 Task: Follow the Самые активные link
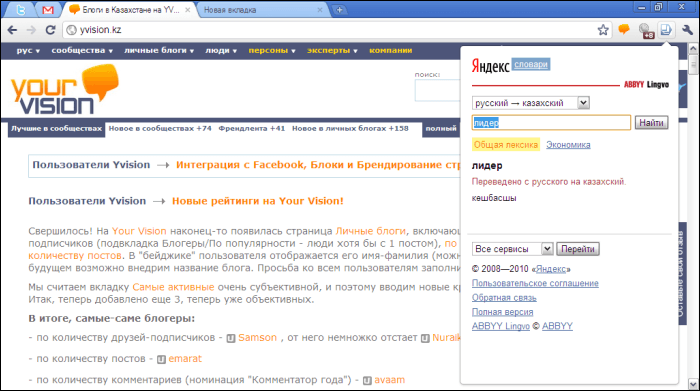(173, 287)
